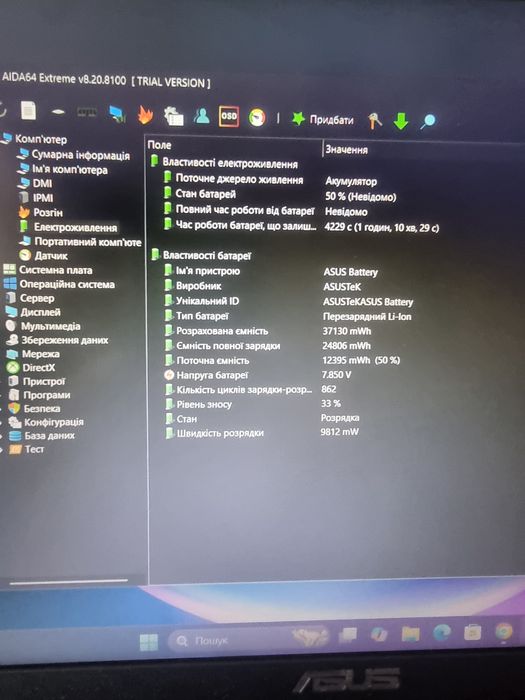Click the blue monitor diagnostics icon

tap(117, 114)
